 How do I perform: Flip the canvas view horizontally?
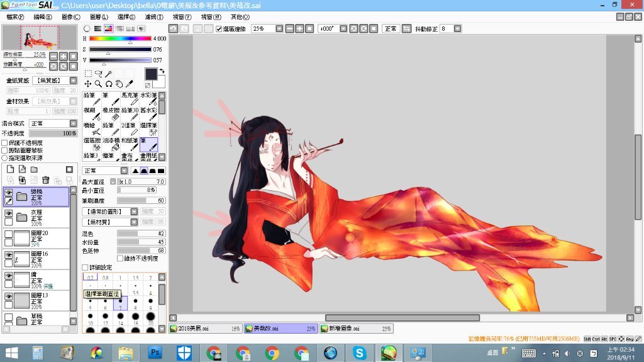pos(407,28)
